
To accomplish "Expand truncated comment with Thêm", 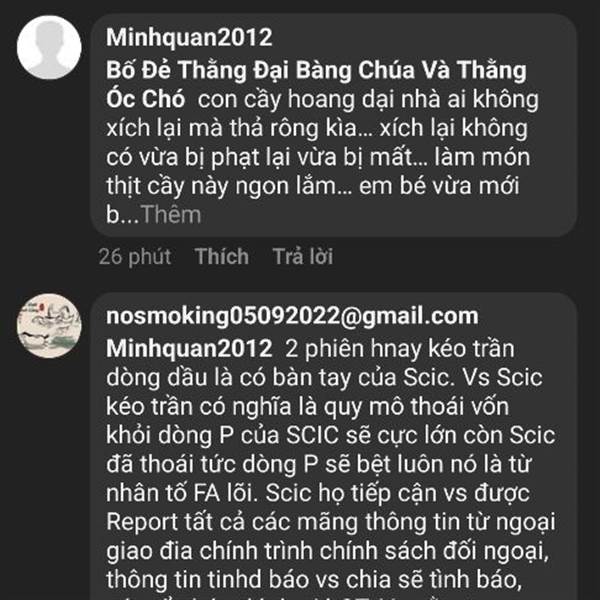I will pyautogui.click(x=171, y=215).
